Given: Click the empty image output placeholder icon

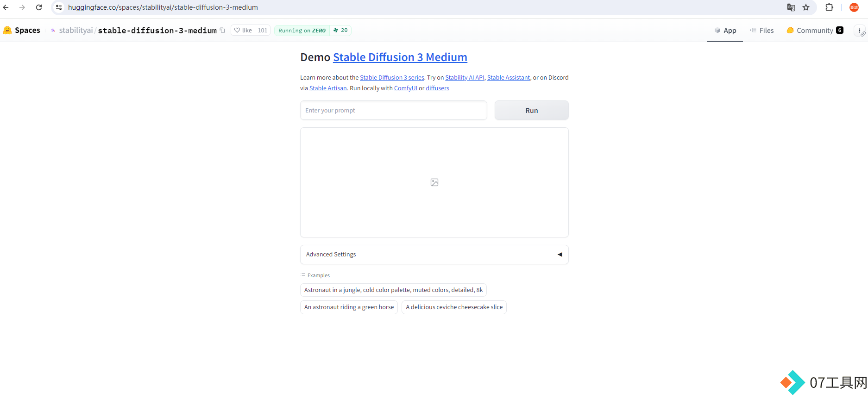Looking at the screenshot, I should click(434, 182).
